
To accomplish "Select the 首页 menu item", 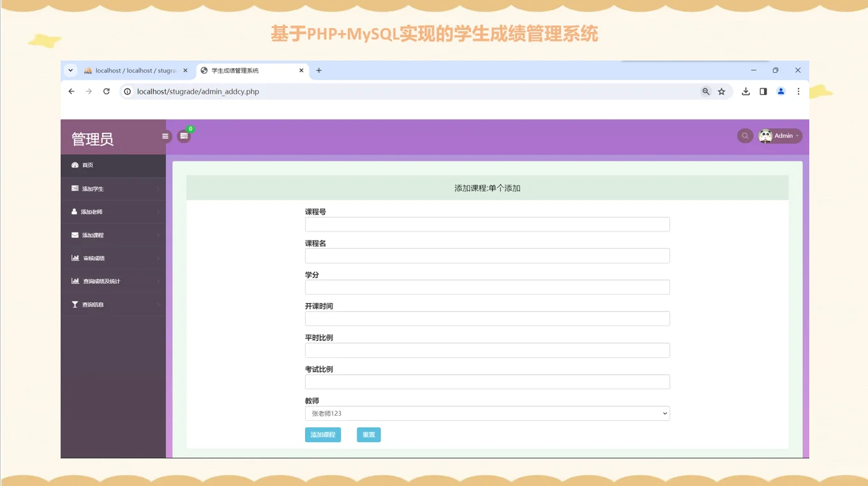I will pyautogui.click(x=89, y=165).
